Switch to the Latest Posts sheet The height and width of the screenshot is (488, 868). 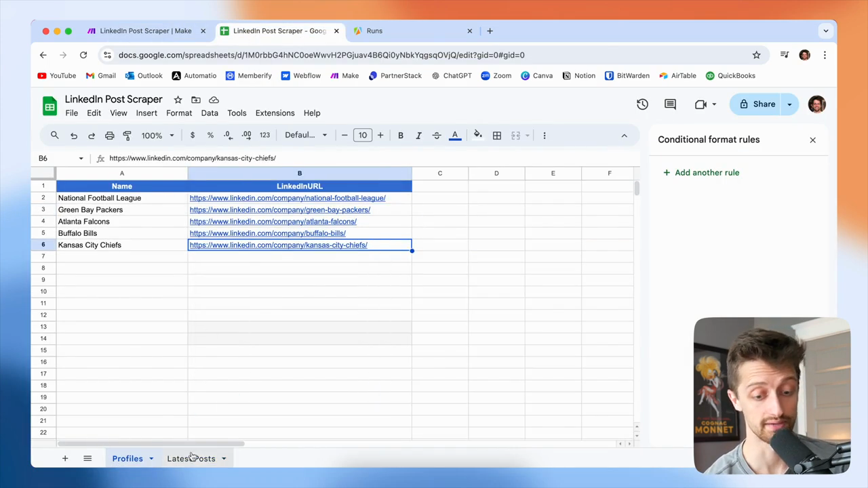191,459
